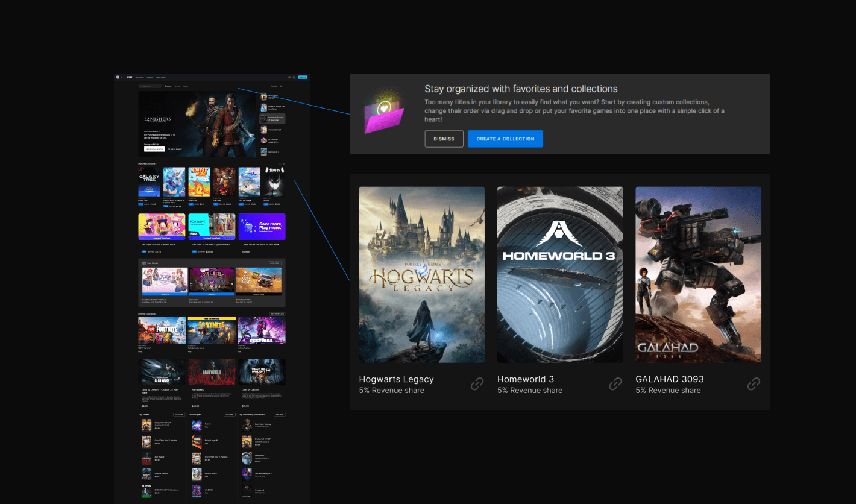
Task: Open the Fall Guys Arcade Classics Pack deal
Action: tap(162, 232)
